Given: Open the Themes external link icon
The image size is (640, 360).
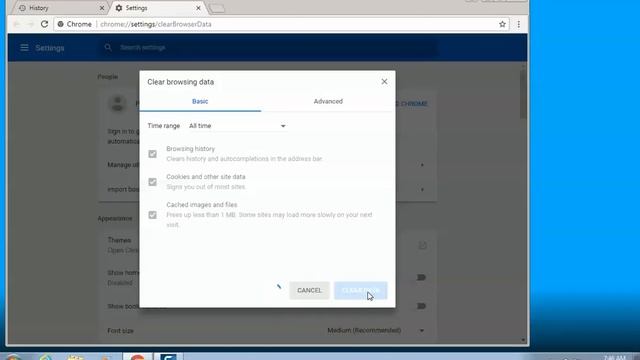Looking at the screenshot, I should (x=422, y=245).
